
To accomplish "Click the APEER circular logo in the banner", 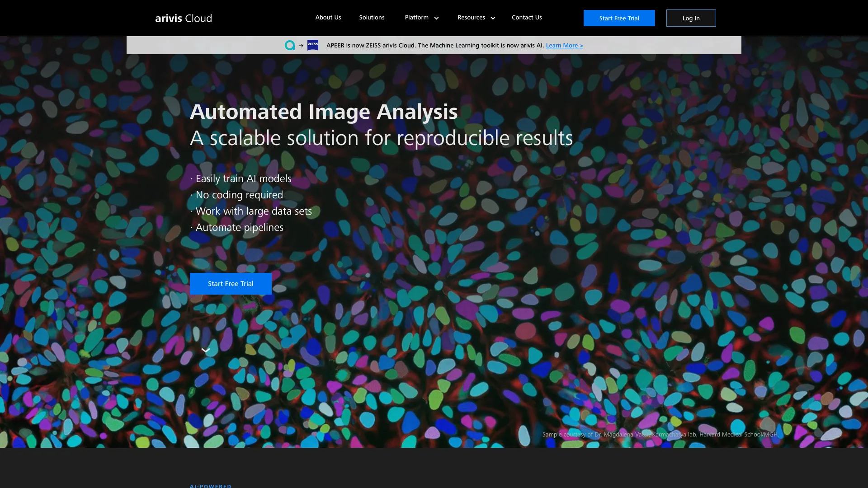I will 290,45.
